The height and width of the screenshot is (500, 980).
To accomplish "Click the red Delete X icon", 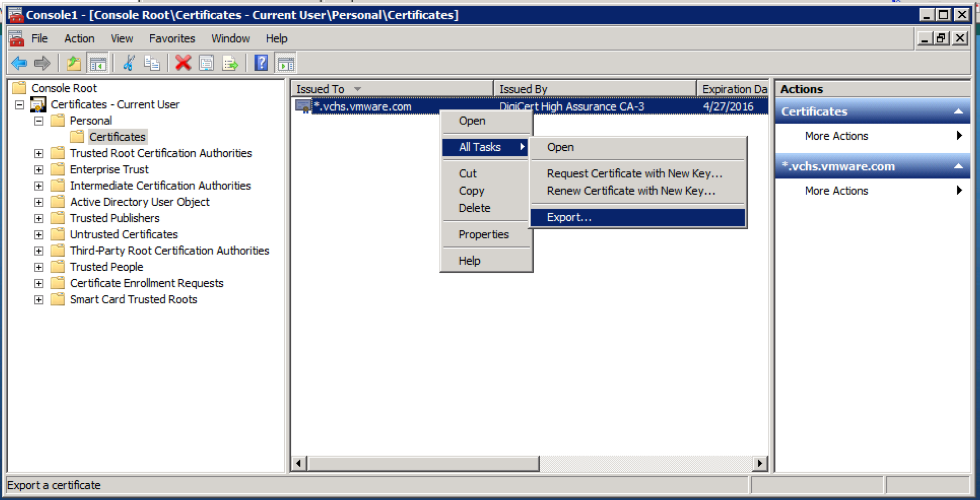I will click(183, 63).
